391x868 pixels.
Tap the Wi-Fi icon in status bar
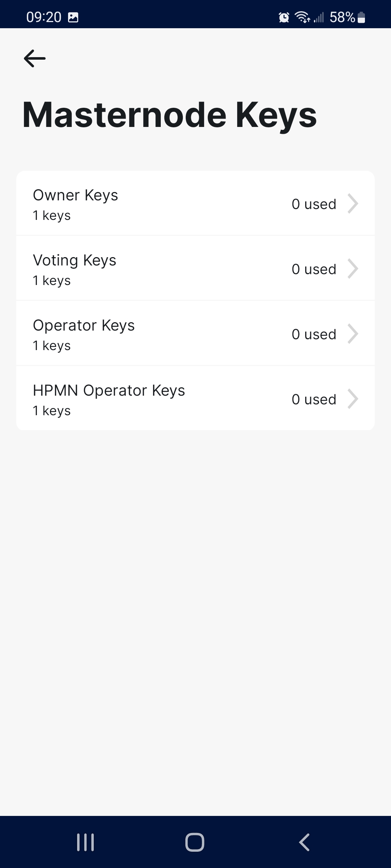pos(302,17)
